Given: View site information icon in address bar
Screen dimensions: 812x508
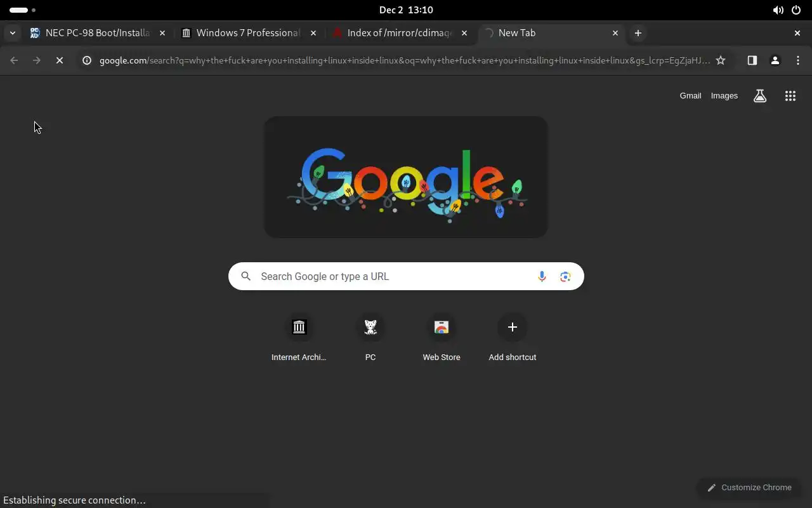Looking at the screenshot, I should pyautogui.click(x=87, y=60).
